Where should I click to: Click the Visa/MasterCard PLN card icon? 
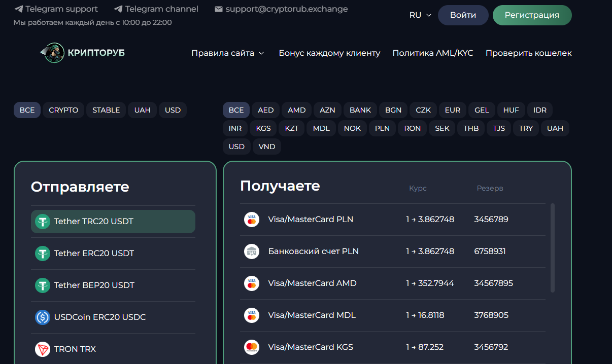pyautogui.click(x=252, y=220)
